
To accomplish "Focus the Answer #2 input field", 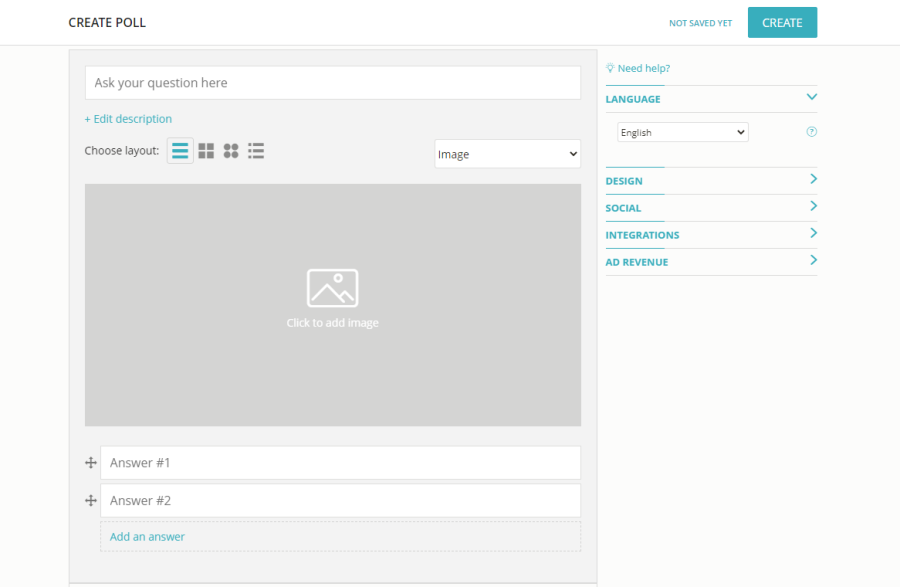I will (340, 500).
